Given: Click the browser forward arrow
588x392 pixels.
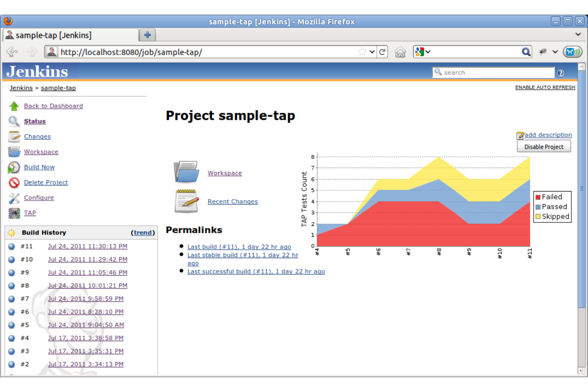Looking at the screenshot, I should pyautogui.click(x=31, y=52).
